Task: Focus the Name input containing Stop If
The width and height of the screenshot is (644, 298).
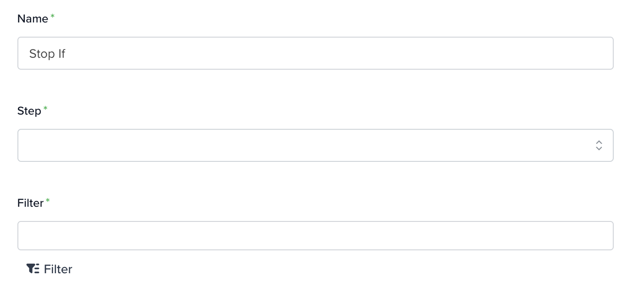Action: [316, 53]
